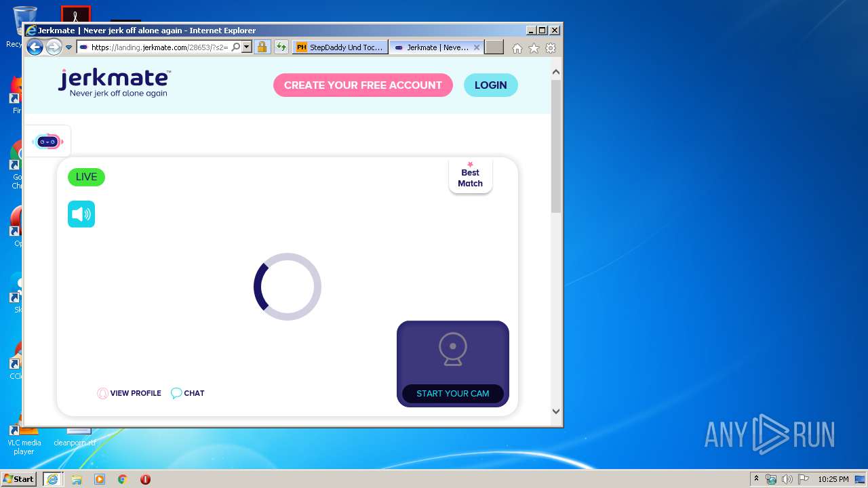
Task: Open media player taskbar icon
Action: 100,479
